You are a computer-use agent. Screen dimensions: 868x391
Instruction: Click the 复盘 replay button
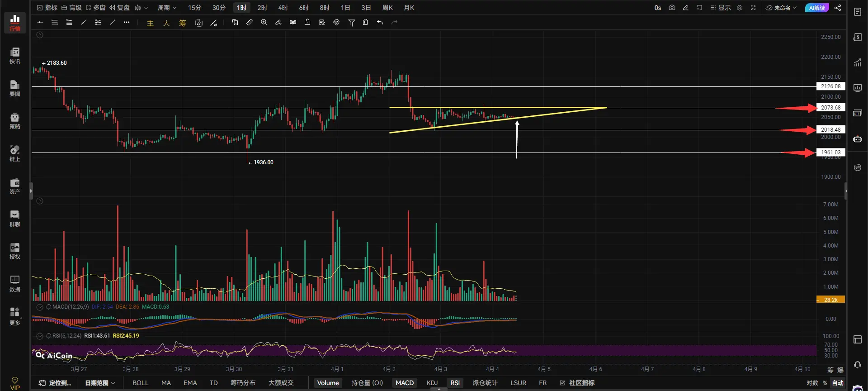point(119,8)
